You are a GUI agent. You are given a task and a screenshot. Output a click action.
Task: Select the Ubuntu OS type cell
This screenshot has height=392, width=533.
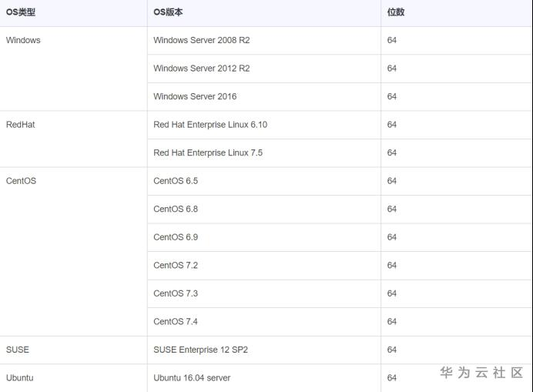[x=20, y=378]
